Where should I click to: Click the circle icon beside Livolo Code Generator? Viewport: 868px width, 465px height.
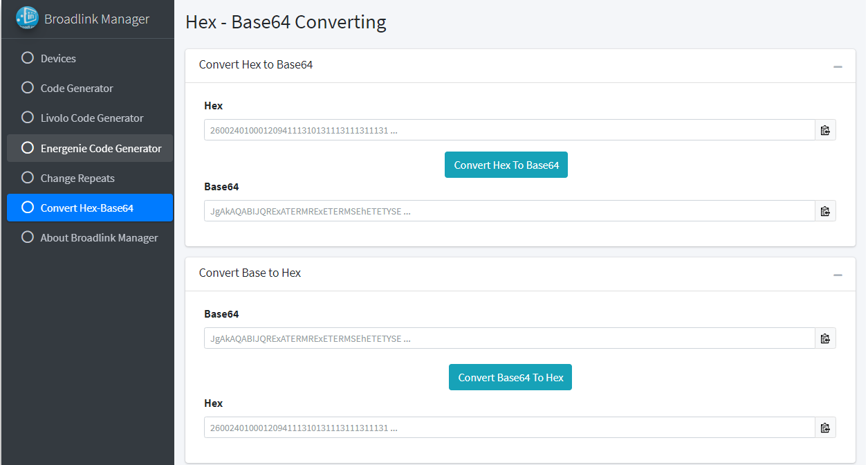click(28, 118)
